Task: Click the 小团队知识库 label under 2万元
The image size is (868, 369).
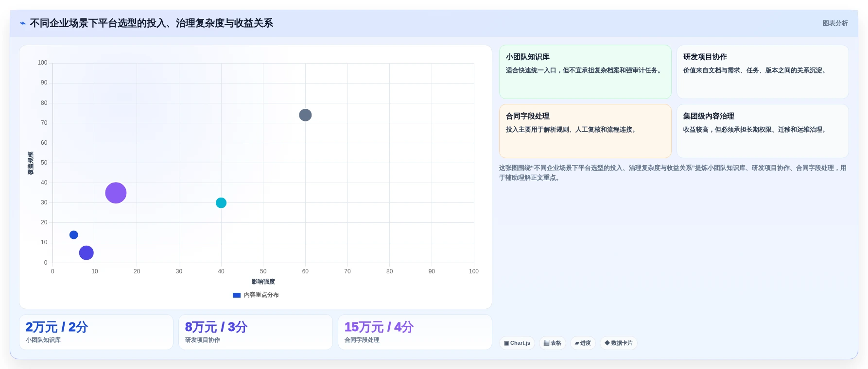Action: [43, 340]
